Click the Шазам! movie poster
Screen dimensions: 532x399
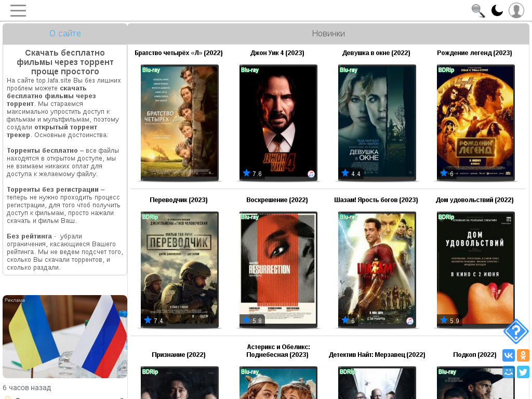(x=377, y=270)
